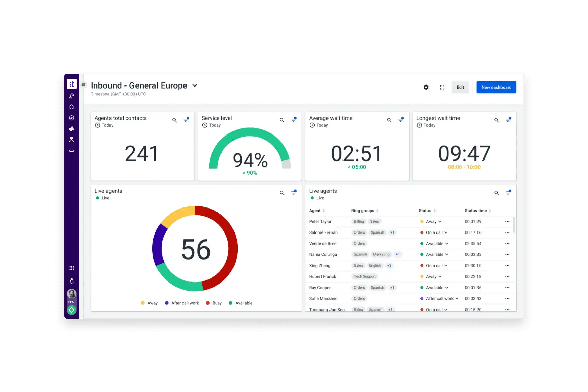This screenshot has width=588, height=392.
Task: Click the activity waveform icon in the sidebar
Action: tap(72, 129)
